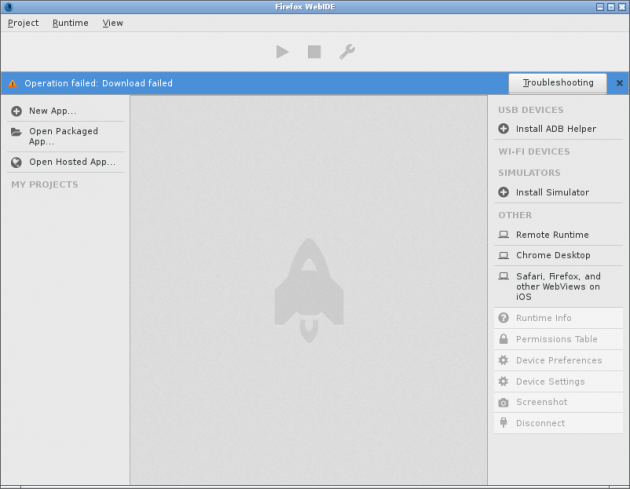Select Install Simulator
The width and height of the screenshot is (630, 489).
pos(558,192)
